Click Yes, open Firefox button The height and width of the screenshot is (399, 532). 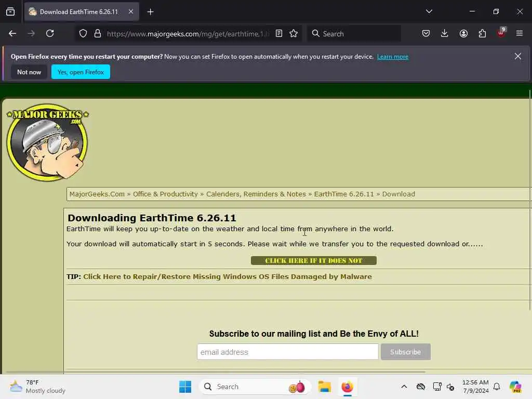(81, 72)
